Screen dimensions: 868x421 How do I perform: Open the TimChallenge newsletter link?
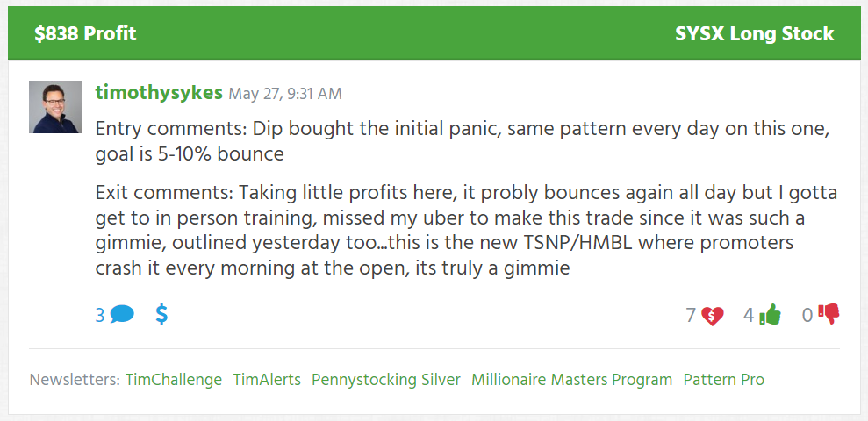(x=174, y=380)
